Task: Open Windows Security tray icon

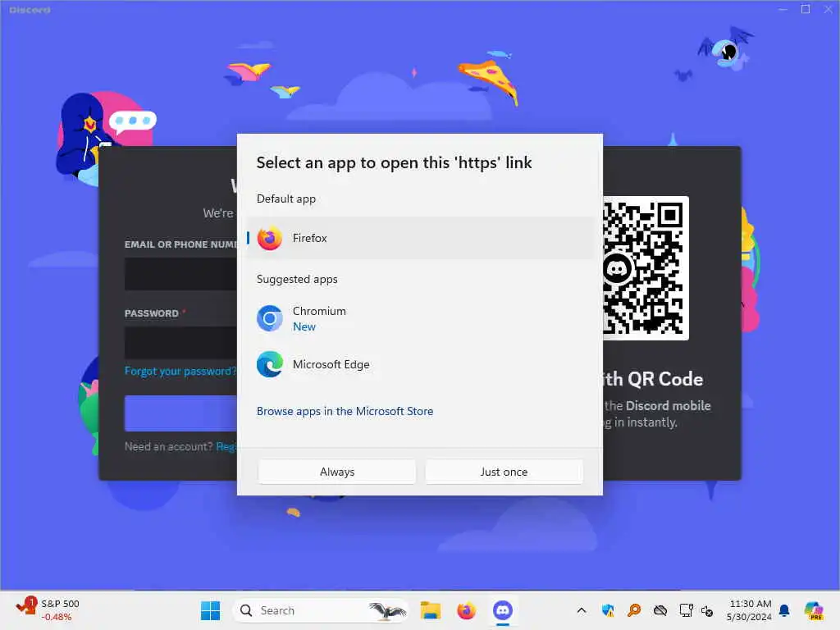Action: coord(608,610)
